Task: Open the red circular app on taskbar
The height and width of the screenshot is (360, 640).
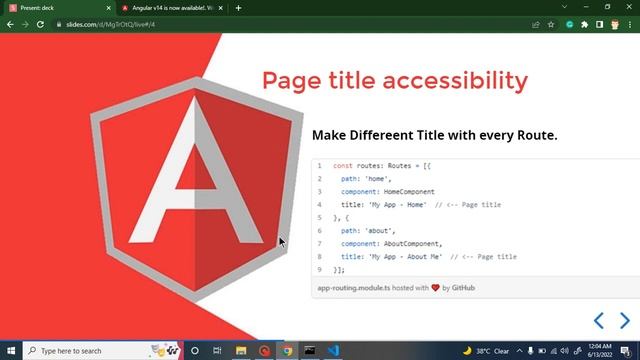Action: 264,351
